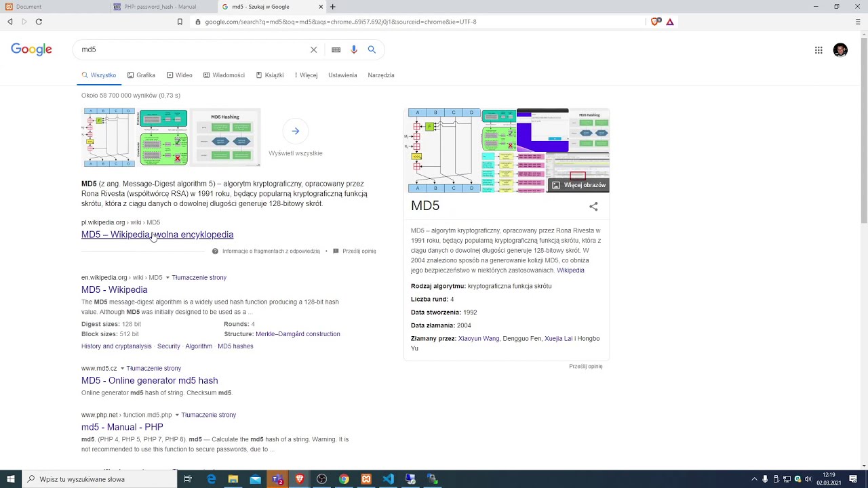868x488 pixels.
Task: Start voice search with the microphone
Action: tap(353, 49)
